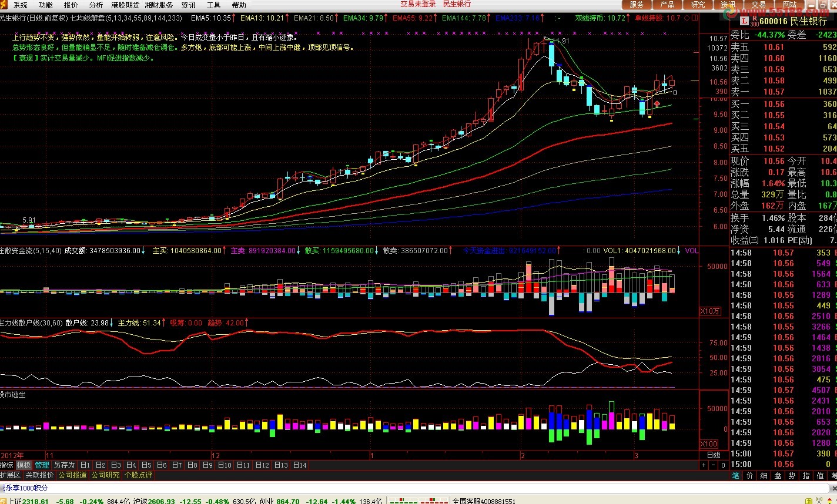This screenshot has width=837, height=504.
Task: Select template 日5
Action: [146, 465]
